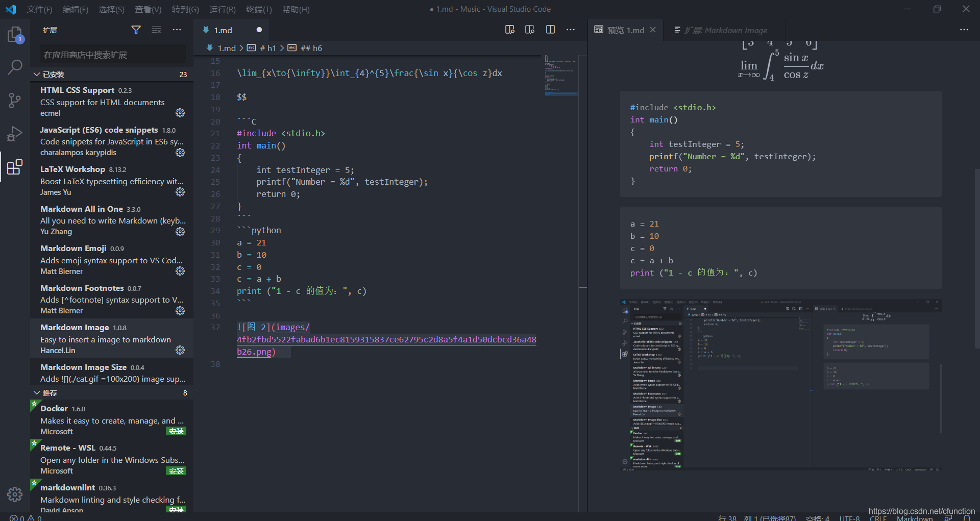Click the clear extensions search results icon
The image size is (980, 521).
coord(156,30)
